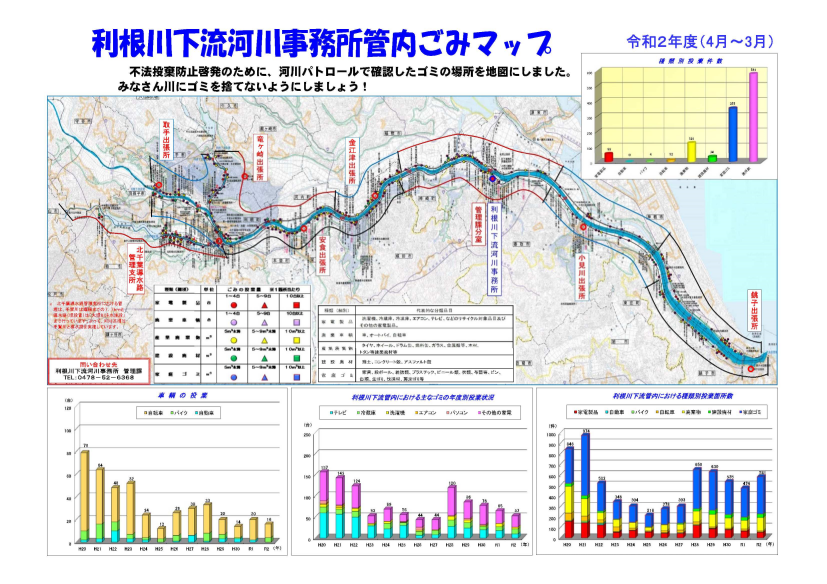This screenshot has height=584, width=827.
Task: Click the blue ring marker above 利根川下流河川事務所 label
Action: (492, 179)
